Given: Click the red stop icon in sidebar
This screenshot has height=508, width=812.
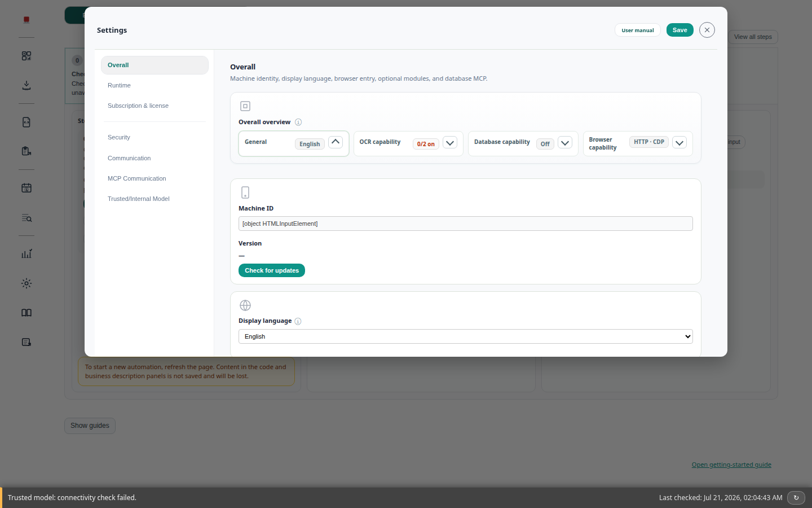Looking at the screenshot, I should [x=27, y=20].
